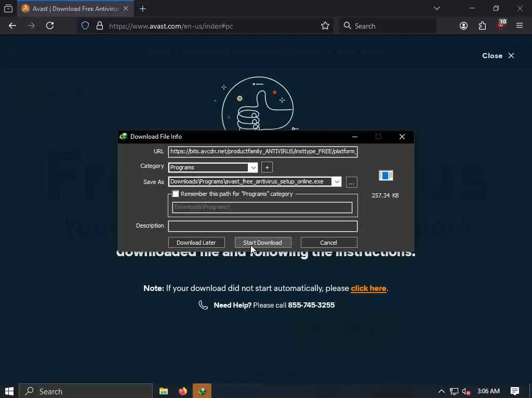Viewport: 532px width, 398px height.
Task: Minimize the Download File Info dialog
Action: point(354,137)
